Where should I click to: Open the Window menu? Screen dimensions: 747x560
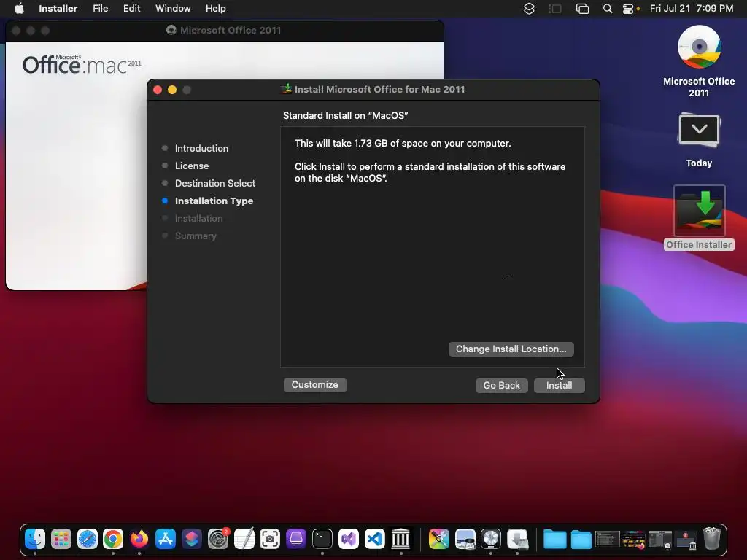coord(173,9)
